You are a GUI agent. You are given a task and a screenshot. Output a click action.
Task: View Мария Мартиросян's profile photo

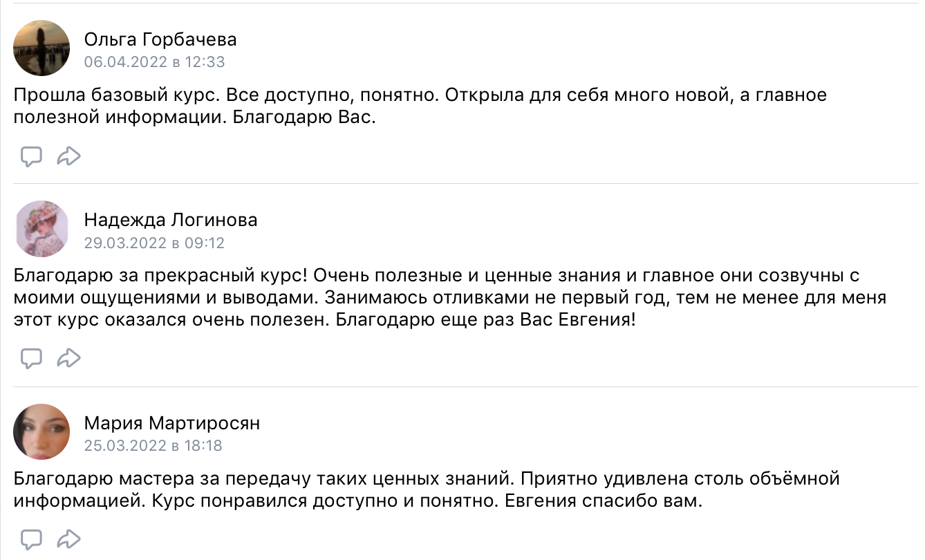tap(41, 432)
